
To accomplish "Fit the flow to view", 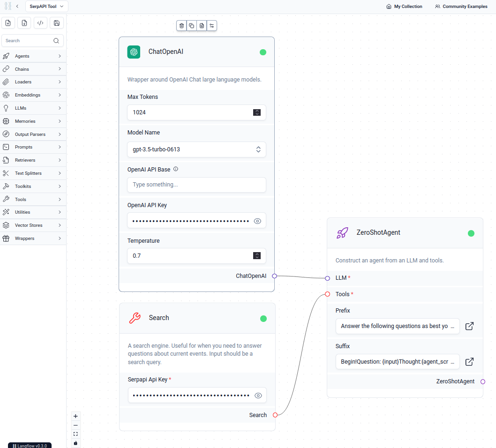I will click(x=75, y=434).
